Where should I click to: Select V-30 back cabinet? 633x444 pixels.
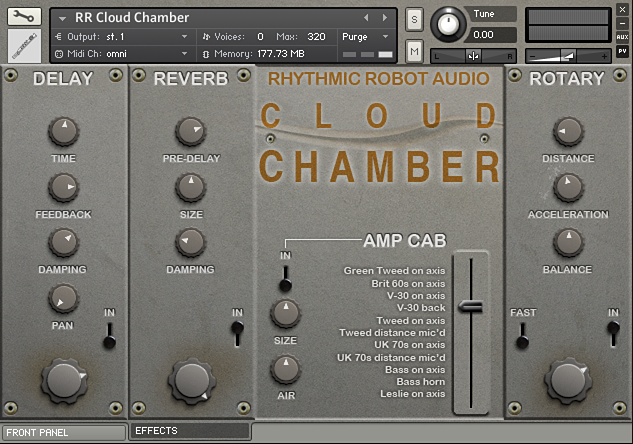(421, 308)
